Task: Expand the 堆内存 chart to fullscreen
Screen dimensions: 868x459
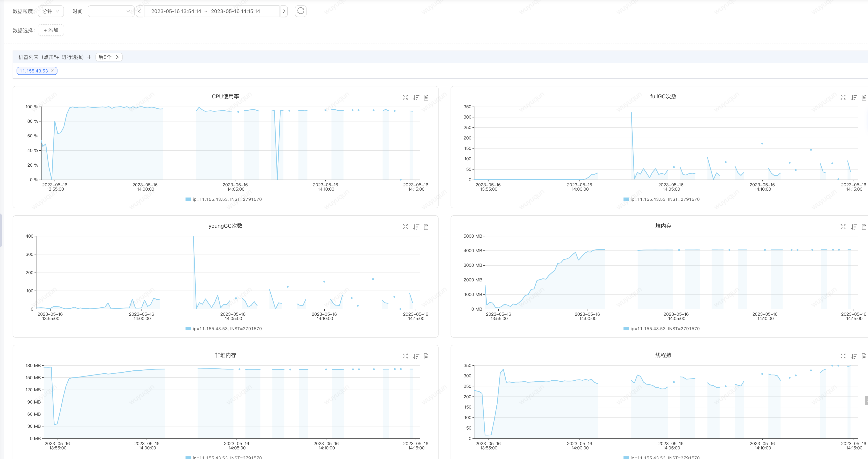Action: [x=843, y=227]
